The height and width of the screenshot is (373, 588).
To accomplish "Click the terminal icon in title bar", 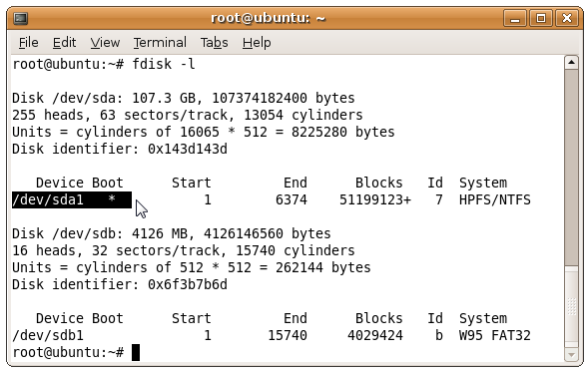I will [20, 18].
